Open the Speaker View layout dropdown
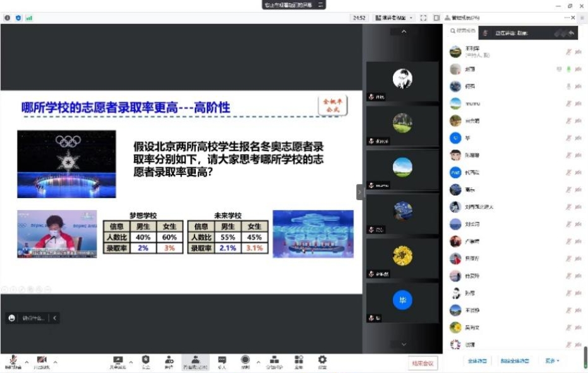The width and height of the screenshot is (588, 373). click(x=394, y=18)
